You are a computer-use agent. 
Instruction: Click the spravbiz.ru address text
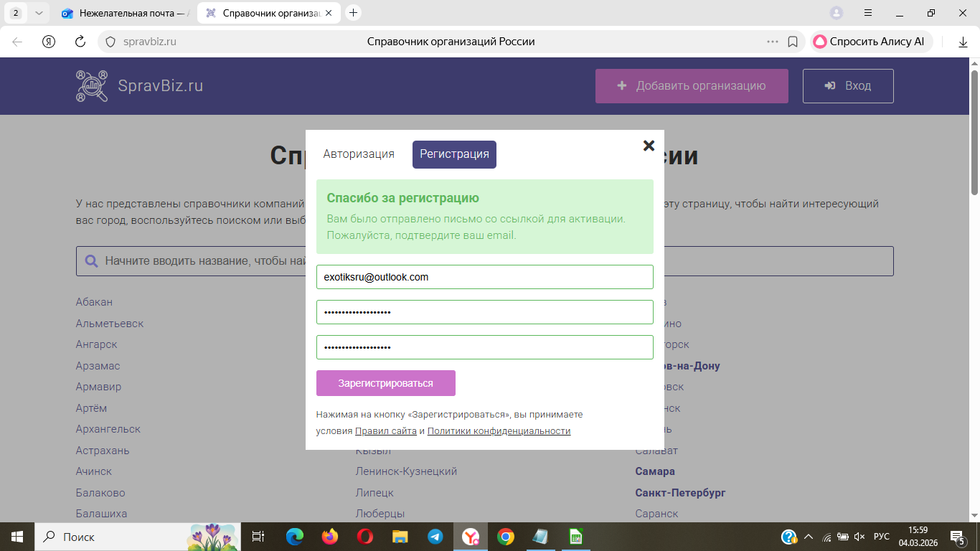[150, 42]
